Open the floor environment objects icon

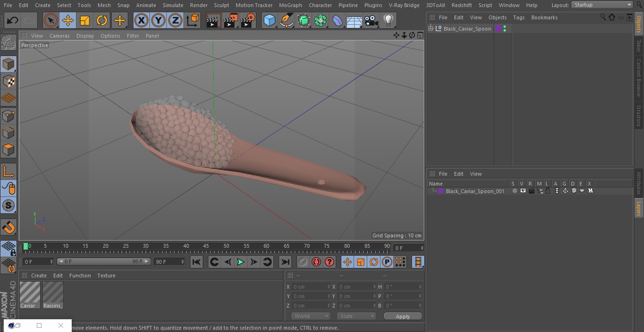click(x=355, y=21)
